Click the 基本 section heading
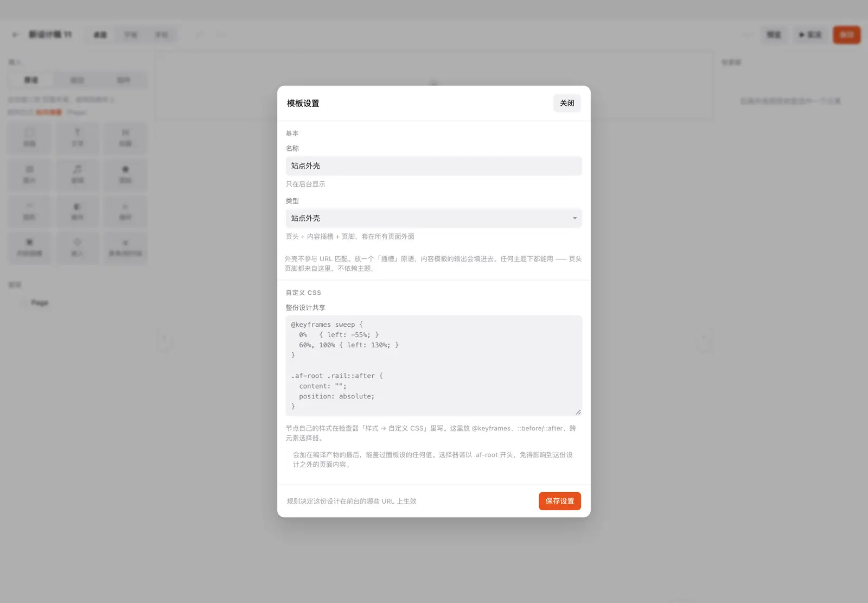This screenshot has height=603, width=868. pyautogui.click(x=292, y=134)
